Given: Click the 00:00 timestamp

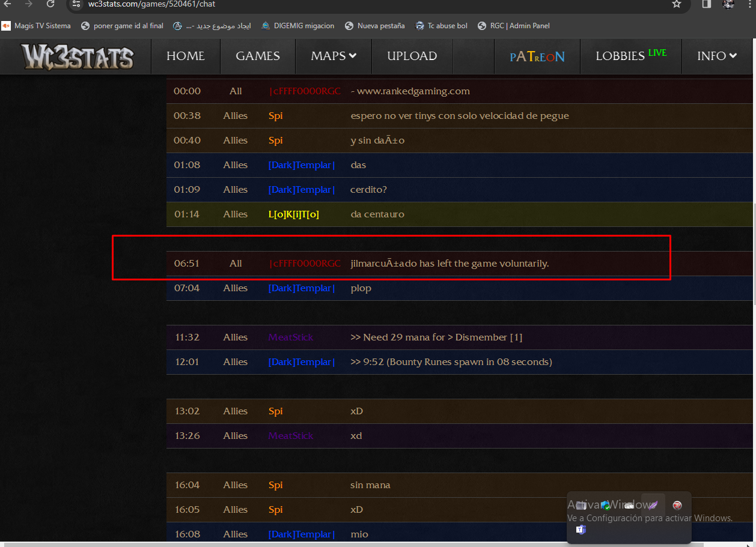Looking at the screenshot, I should click(187, 91).
